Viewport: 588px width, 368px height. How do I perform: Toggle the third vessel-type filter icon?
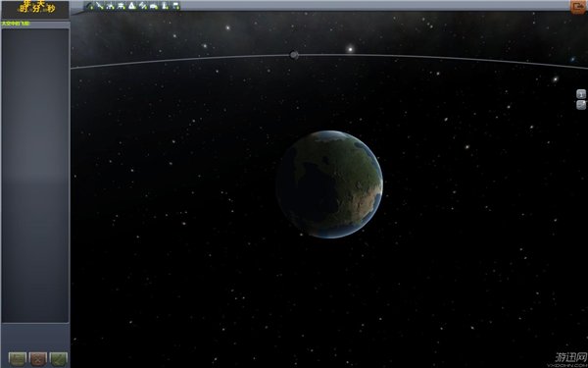[110, 6]
